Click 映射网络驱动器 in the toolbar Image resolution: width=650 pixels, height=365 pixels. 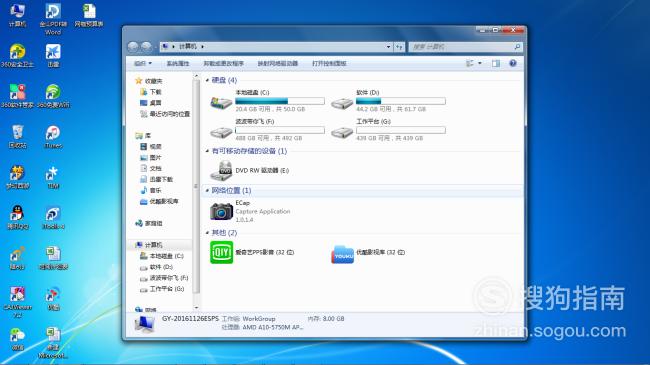(278, 63)
